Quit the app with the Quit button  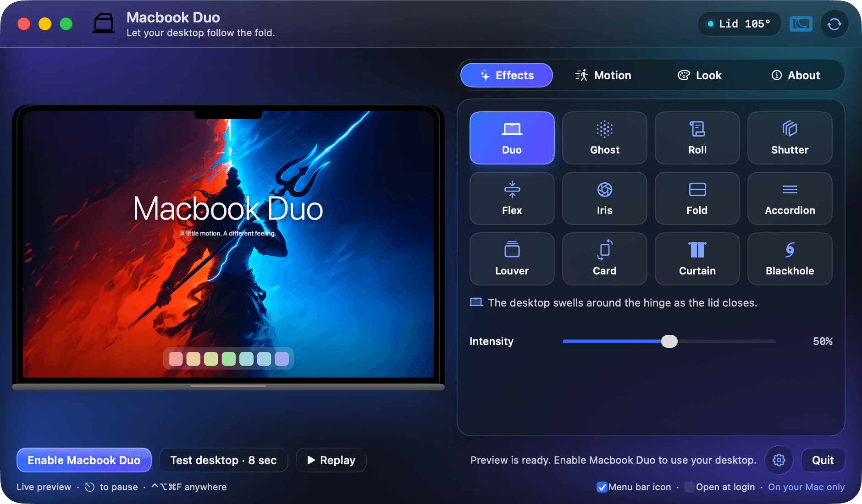pyautogui.click(x=823, y=460)
